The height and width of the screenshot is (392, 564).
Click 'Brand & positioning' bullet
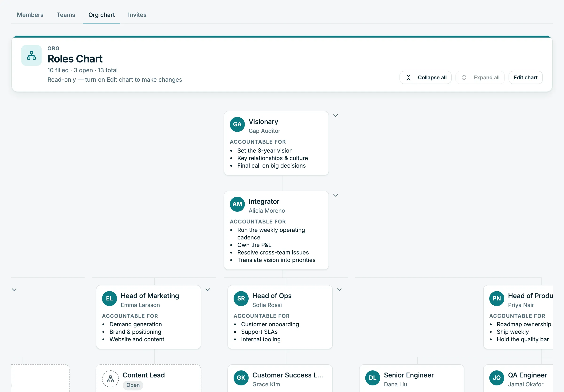click(135, 332)
